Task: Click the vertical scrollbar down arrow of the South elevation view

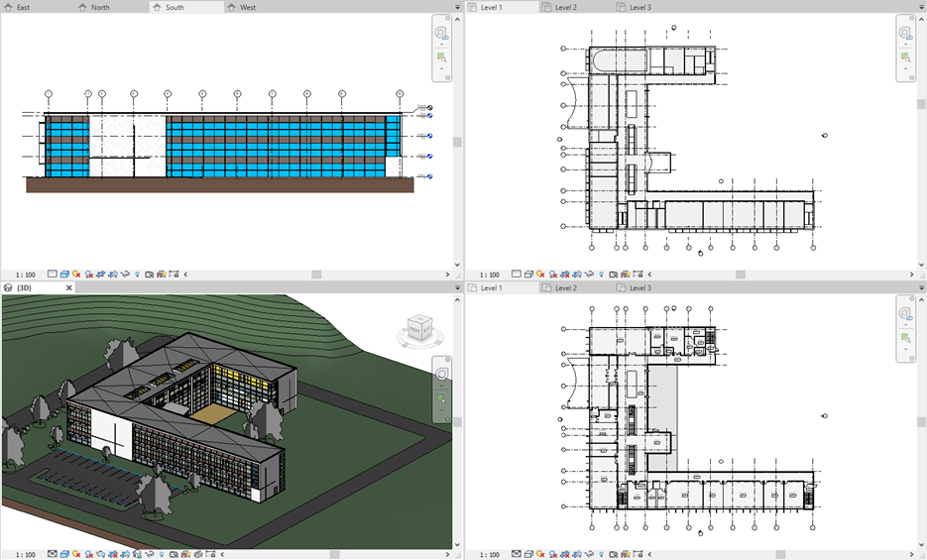Action: pyautogui.click(x=457, y=265)
